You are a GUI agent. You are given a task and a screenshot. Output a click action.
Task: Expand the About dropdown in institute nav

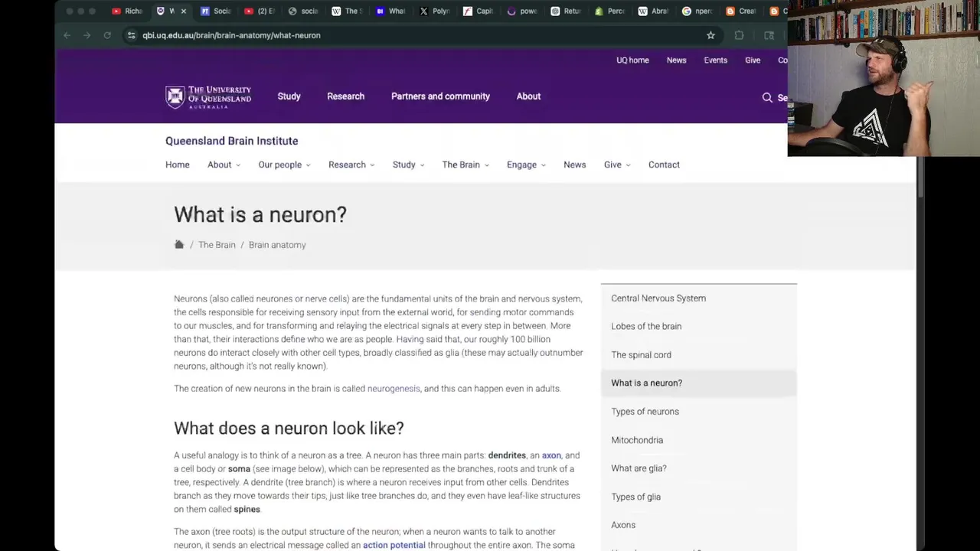(x=224, y=165)
